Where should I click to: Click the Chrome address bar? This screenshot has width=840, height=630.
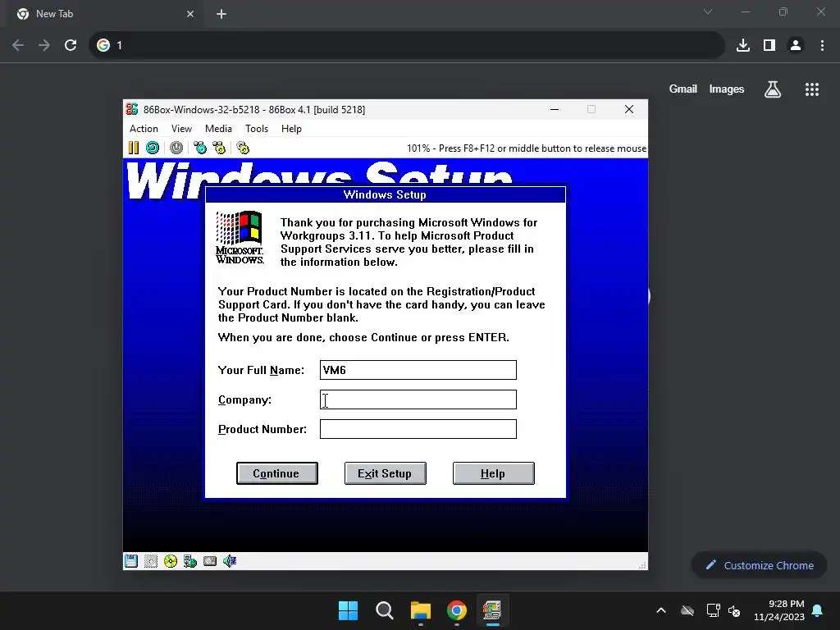coord(407,45)
